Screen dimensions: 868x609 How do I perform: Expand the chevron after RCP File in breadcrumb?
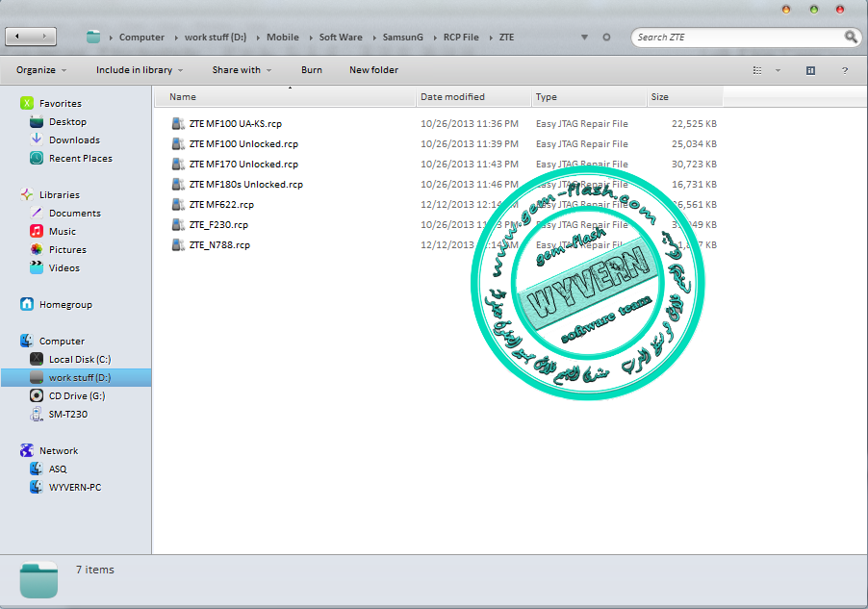[x=491, y=38]
